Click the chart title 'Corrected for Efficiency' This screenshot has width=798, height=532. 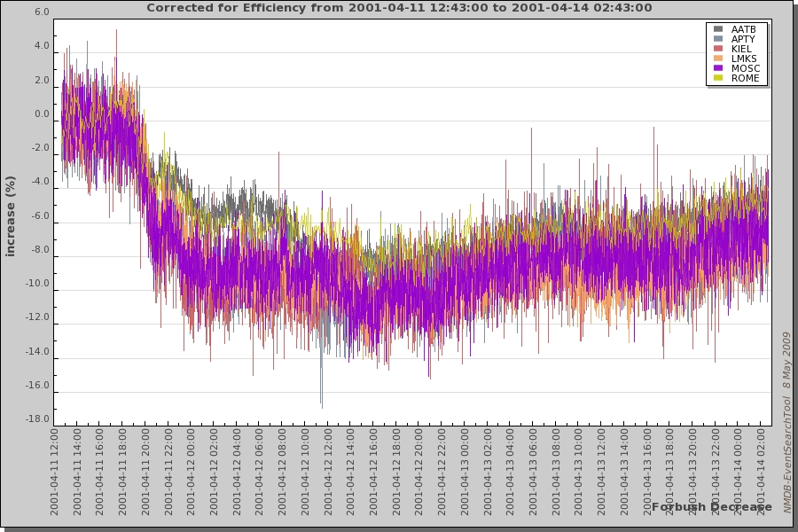[x=399, y=8]
